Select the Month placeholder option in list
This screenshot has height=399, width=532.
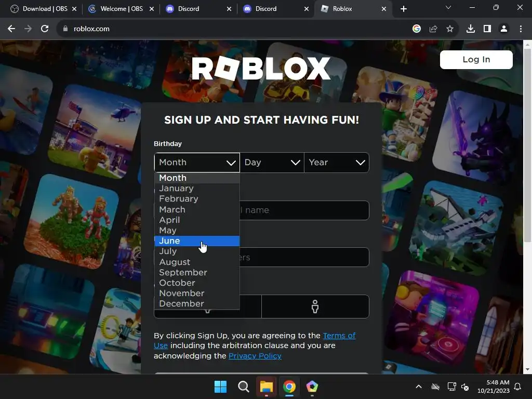(x=197, y=178)
